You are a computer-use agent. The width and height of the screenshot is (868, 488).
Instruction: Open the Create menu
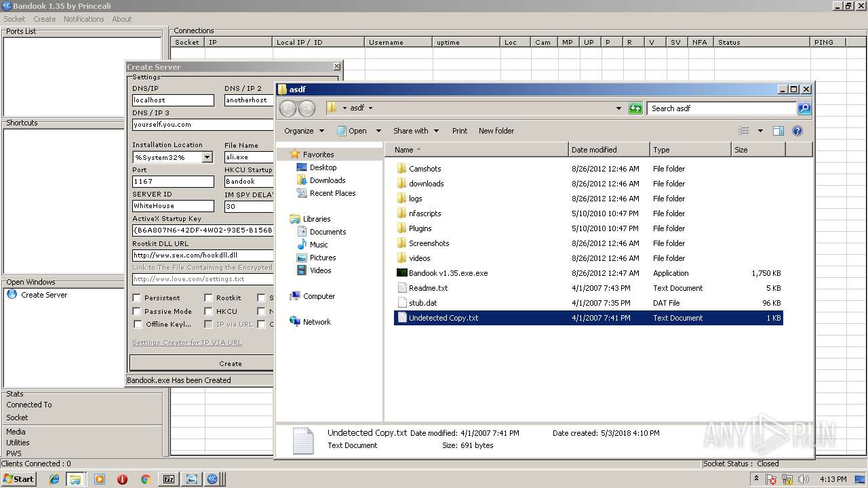(x=45, y=19)
